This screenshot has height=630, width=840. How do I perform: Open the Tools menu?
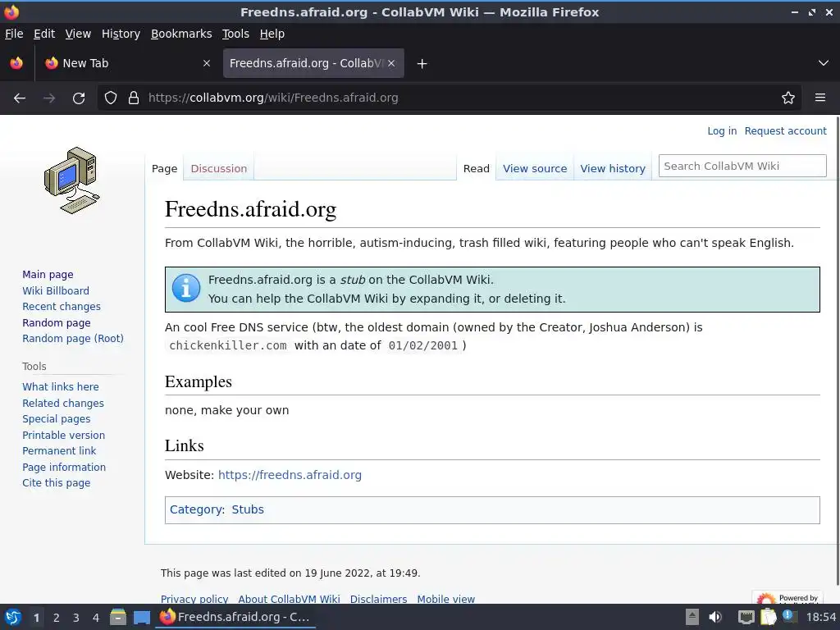[x=235, y=34]
